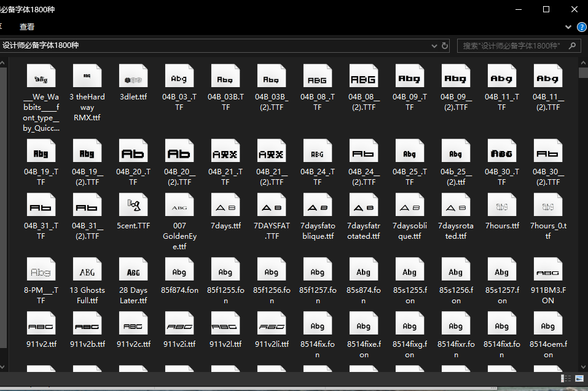Select the 8-PM__.TTF font file icon

tap(41, 269)
